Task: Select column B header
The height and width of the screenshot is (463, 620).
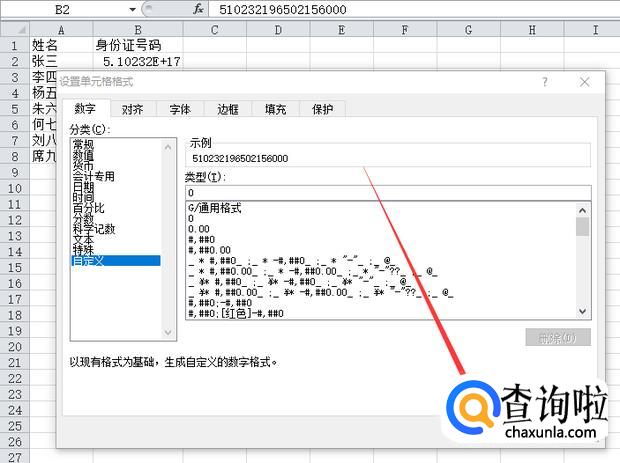Action: [138, 30]
